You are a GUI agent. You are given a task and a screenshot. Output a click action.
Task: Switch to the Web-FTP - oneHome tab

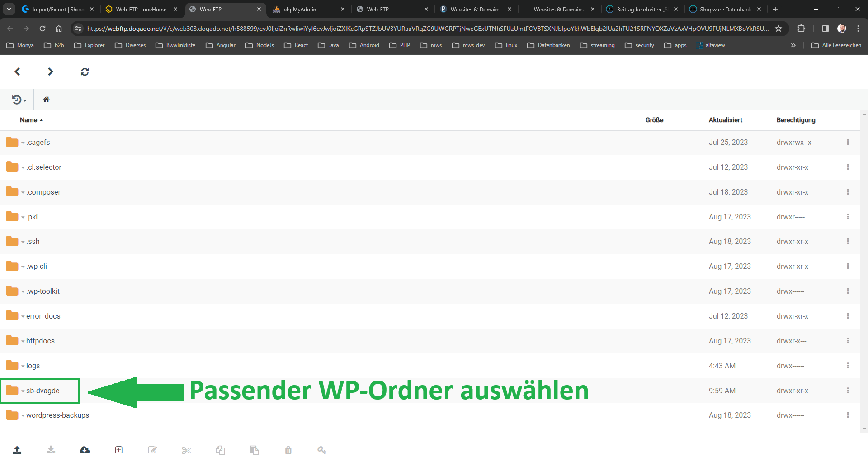[141, 9]
